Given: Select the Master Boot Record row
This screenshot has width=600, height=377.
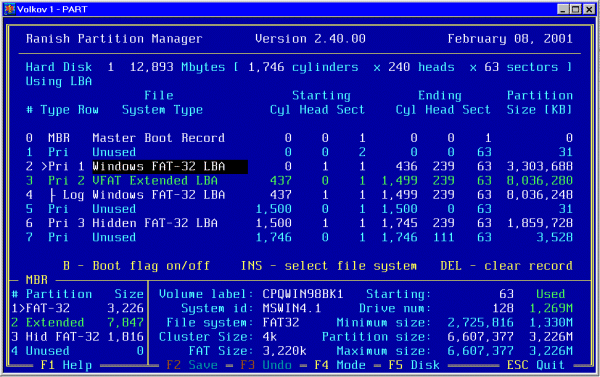Looking at the screenshot, I should [x=299, y=138].
